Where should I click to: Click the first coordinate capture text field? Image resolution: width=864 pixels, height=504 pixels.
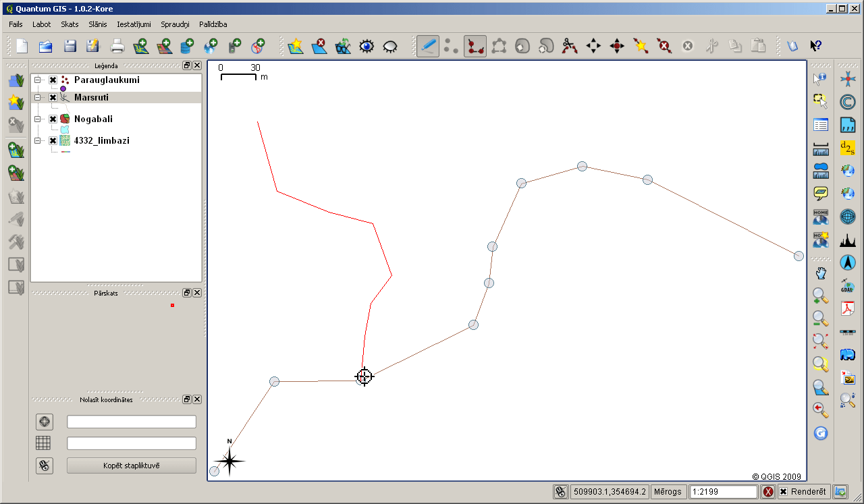pos(132,422)
